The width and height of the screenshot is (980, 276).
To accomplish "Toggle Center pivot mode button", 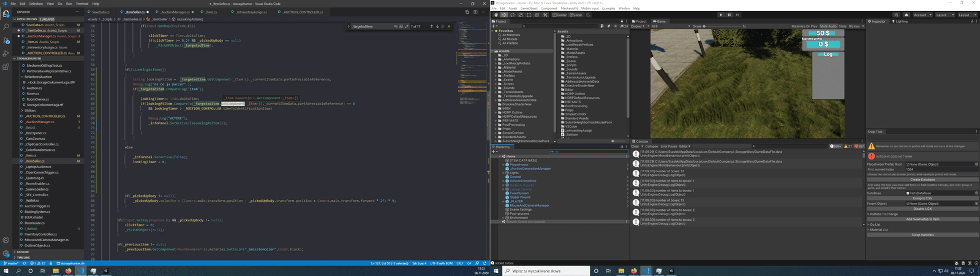I will pyautogui.click(x=560, y=15).
